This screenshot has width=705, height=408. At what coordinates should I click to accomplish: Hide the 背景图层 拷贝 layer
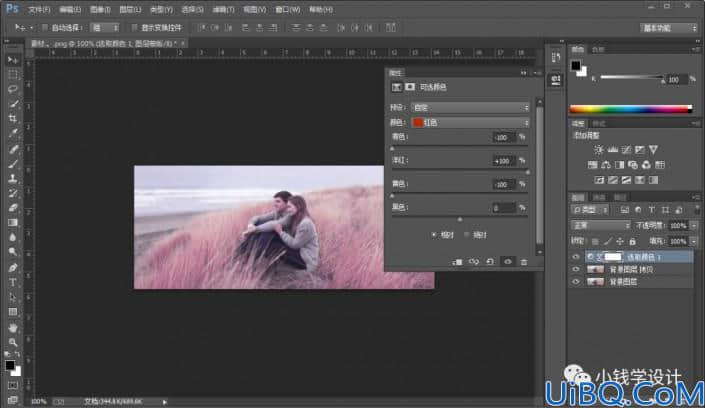pos(576,269)
